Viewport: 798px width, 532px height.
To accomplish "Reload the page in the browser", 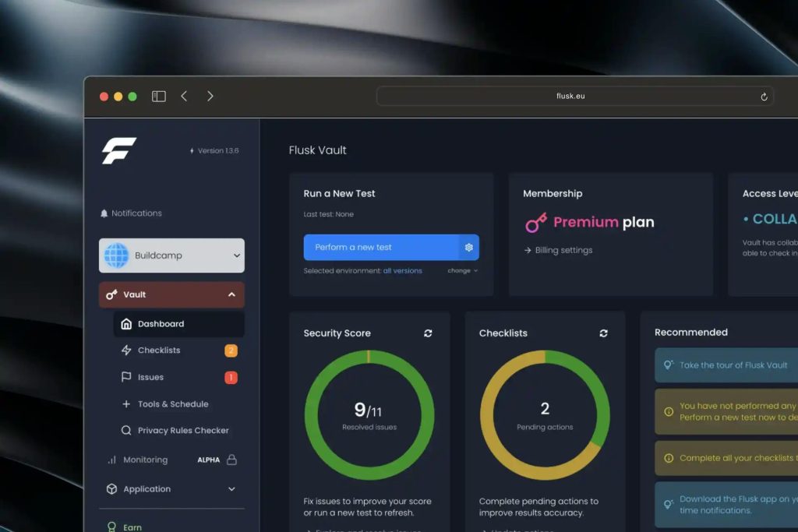I will pyautogui.click(x=764, y=97).
